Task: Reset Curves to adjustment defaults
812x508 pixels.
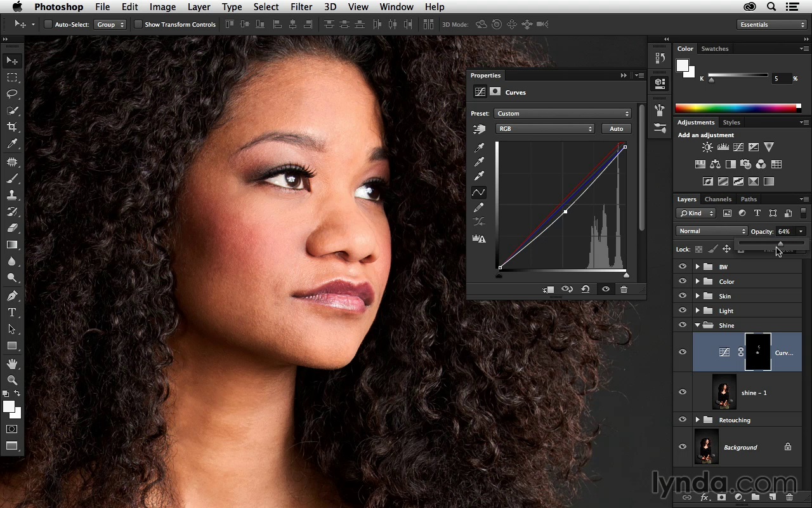Action: tap(586, 290)
